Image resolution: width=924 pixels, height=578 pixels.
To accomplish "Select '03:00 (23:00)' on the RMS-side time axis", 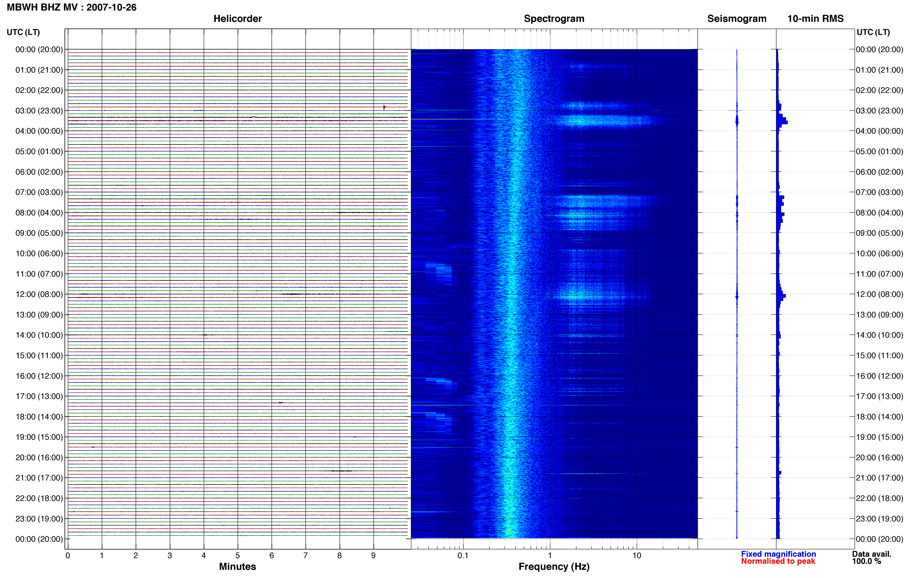I will point(879,111).
